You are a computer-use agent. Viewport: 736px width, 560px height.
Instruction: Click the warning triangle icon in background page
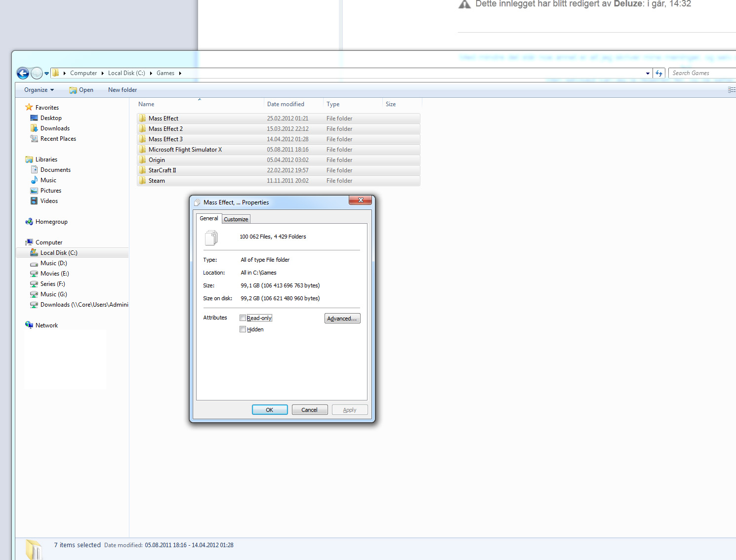pyautogui.click(x=465, y=4)
